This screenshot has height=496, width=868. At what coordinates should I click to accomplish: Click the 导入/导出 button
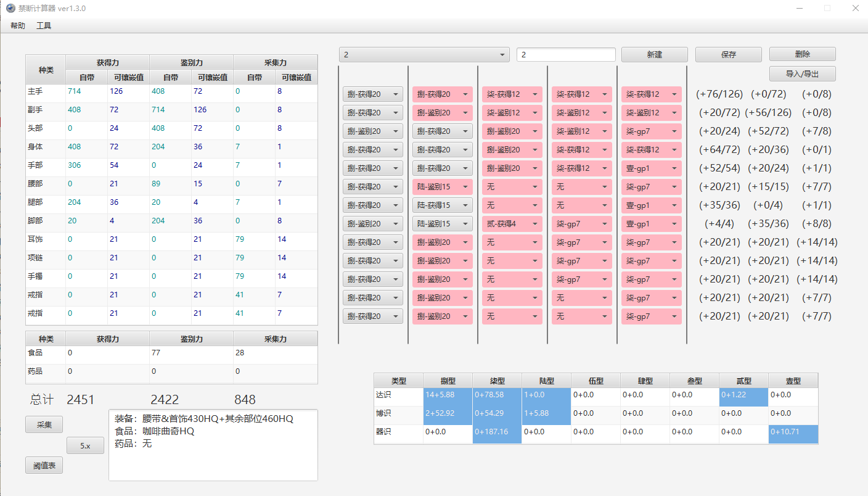pyautogui.click(x=803, y=74)
